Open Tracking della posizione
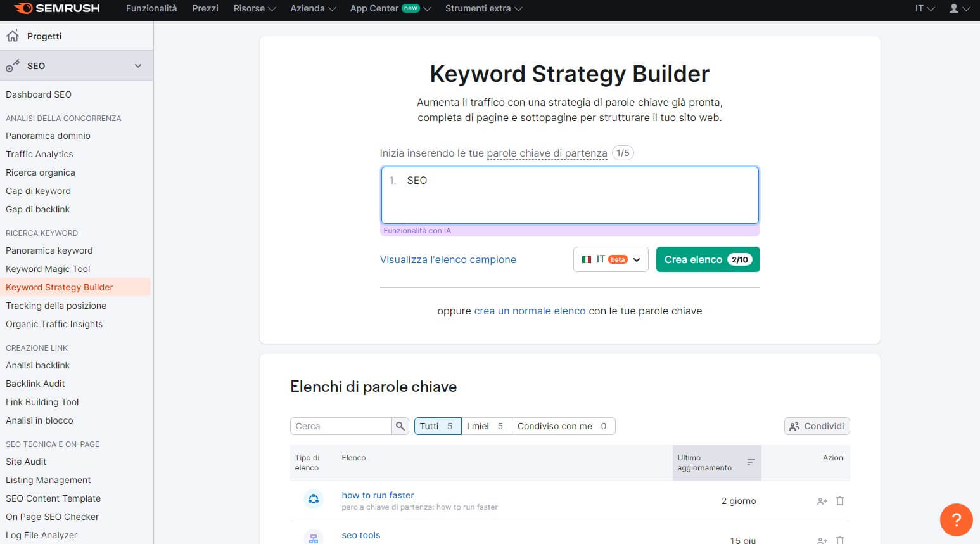This screenshot has height=544, width=980. [56, 306]
